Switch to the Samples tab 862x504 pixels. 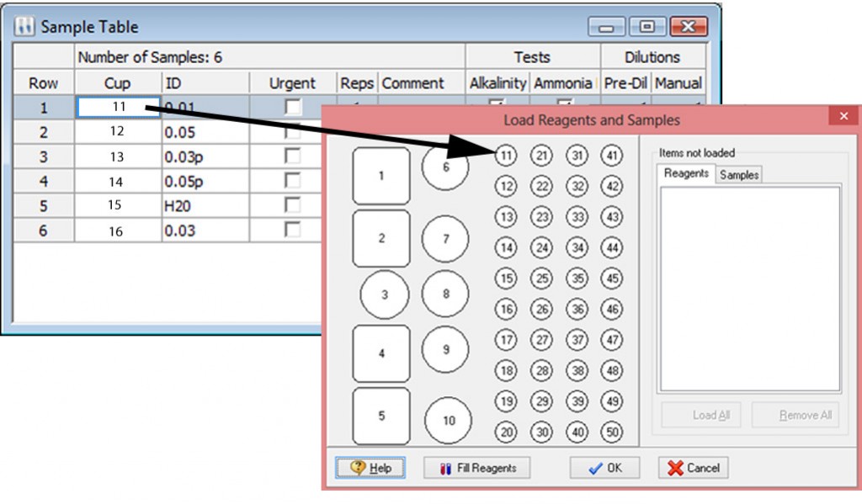(738, 174)
